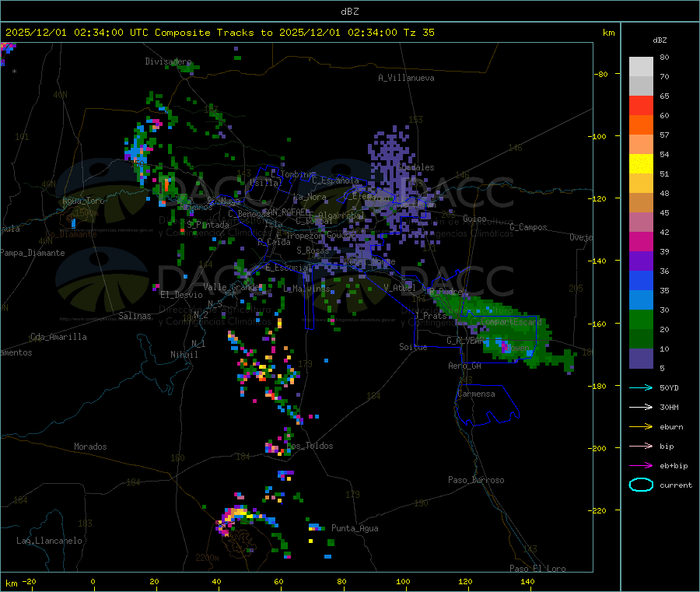Click the Salinas place label
This screenshot has height=592, width=700.
click(135, 316)
